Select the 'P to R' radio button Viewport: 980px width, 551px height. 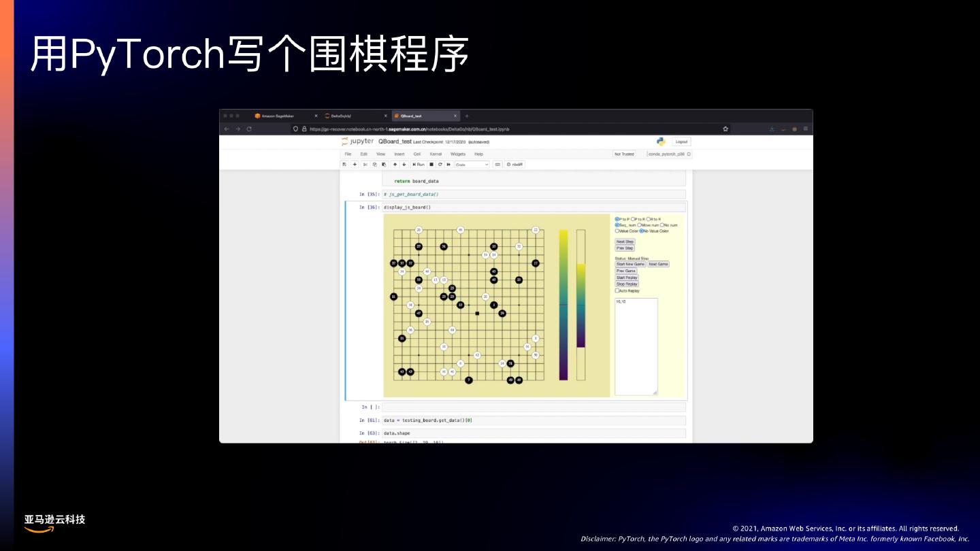tap(633, 219)
